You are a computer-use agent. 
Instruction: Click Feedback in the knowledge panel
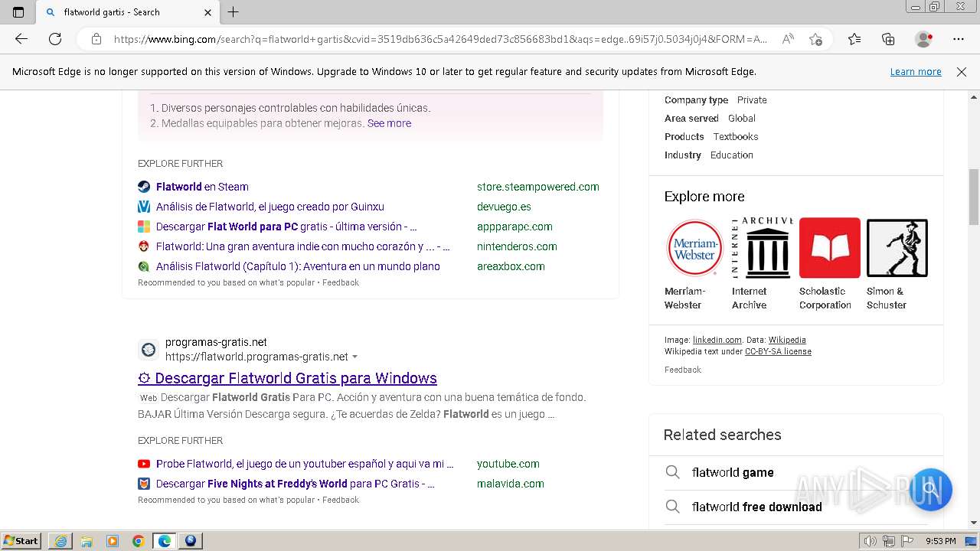click(x=683, y=370)
